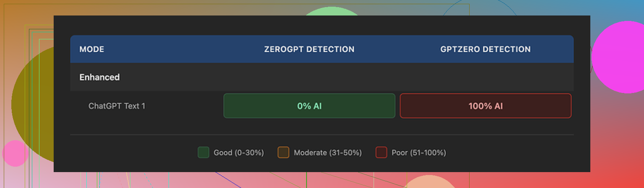
Task: Click the ChatGPT Text 1 label
Action: point(117,106)
